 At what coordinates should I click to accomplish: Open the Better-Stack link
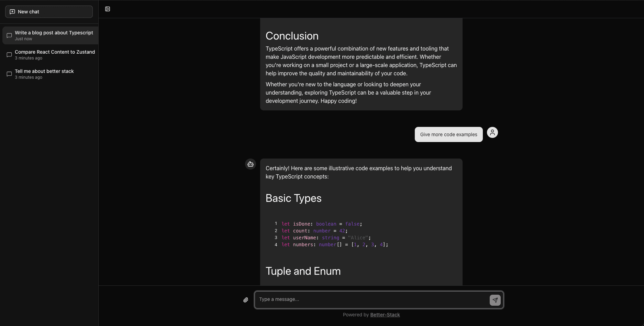click(385, 314)
